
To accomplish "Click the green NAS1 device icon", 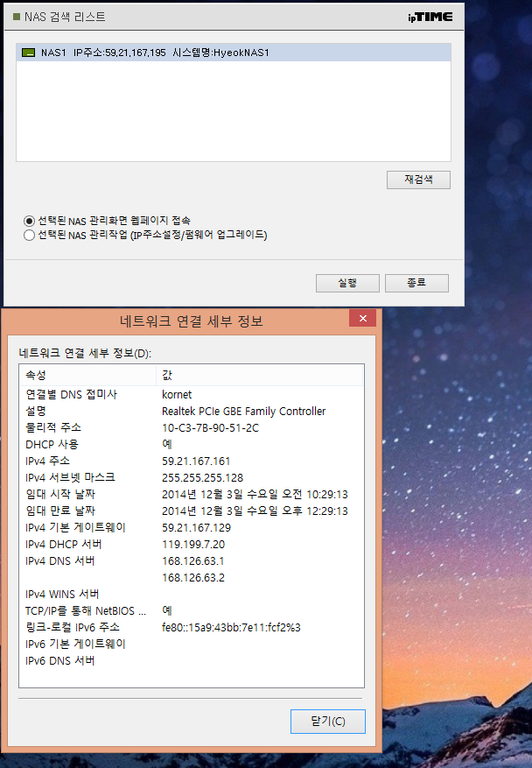I will point(29,53).
